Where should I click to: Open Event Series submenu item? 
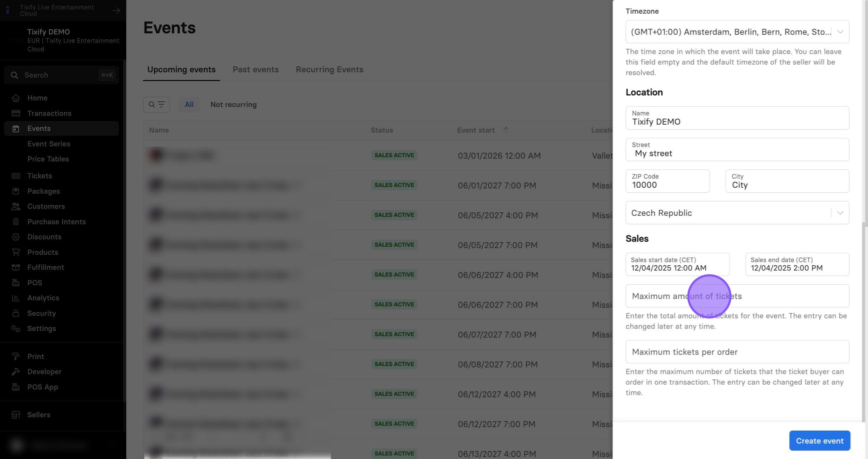(49, 144)
